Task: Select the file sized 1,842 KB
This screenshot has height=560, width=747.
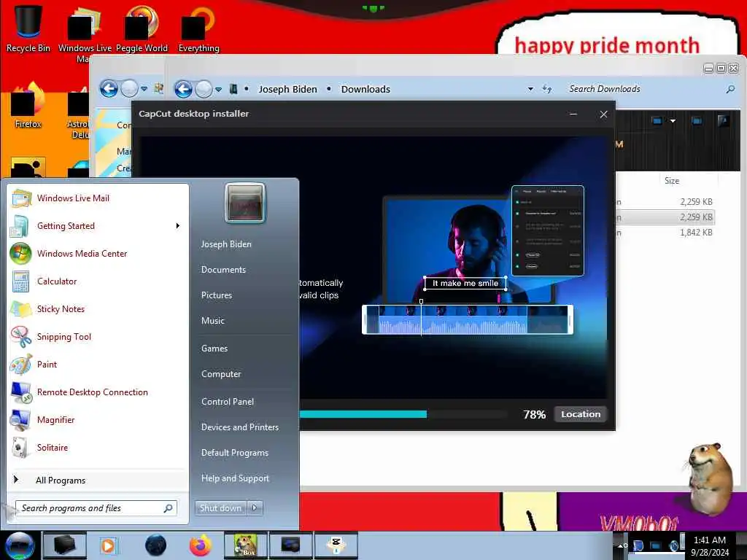Action: 666,233
